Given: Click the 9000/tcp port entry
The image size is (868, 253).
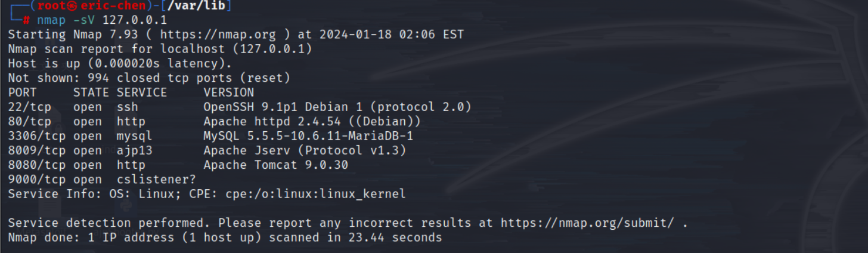Looking at the screenshot, I should 37,179.
